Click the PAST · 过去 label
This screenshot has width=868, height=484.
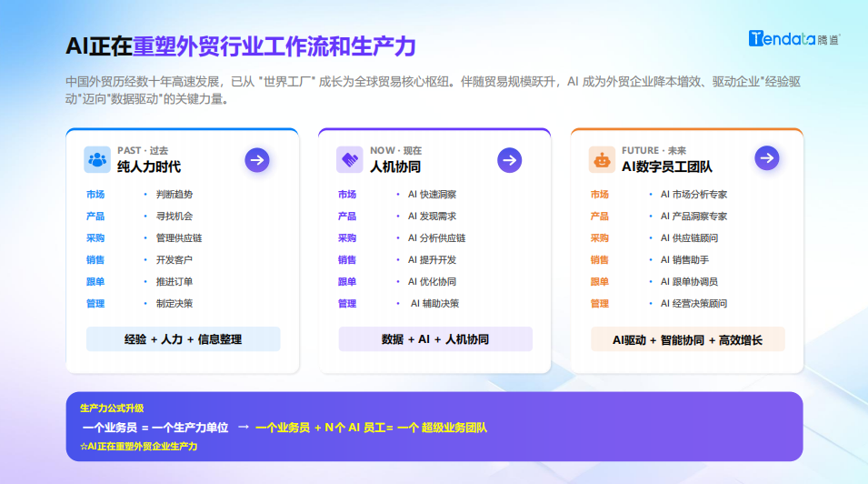pos(143,150)
